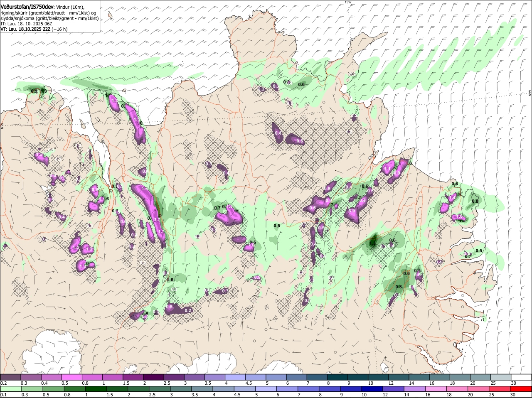Click the 0.4 tick label on the snow legend
532x398 pixels.
click(x=44, y=383)
